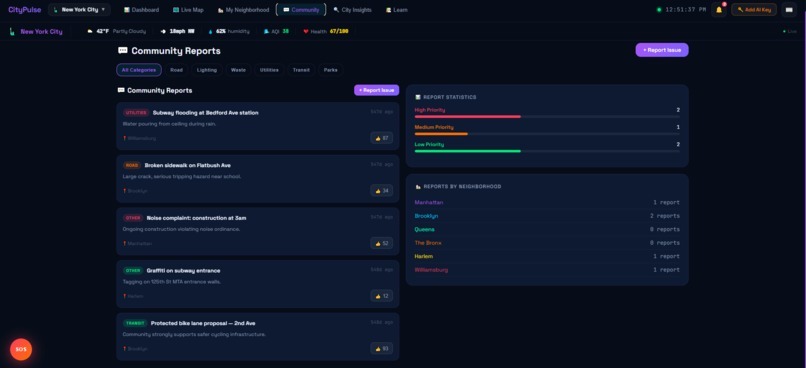Open the Dashboard tab
This screenshot has height=368, width=806.
(x=141, y=10)
